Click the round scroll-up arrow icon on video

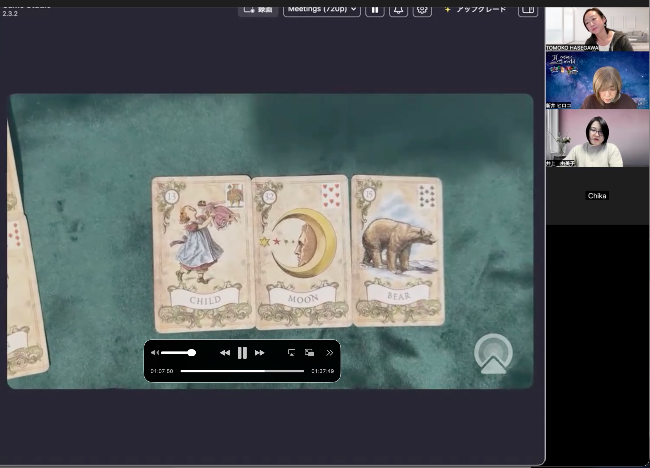coord(493,354)
